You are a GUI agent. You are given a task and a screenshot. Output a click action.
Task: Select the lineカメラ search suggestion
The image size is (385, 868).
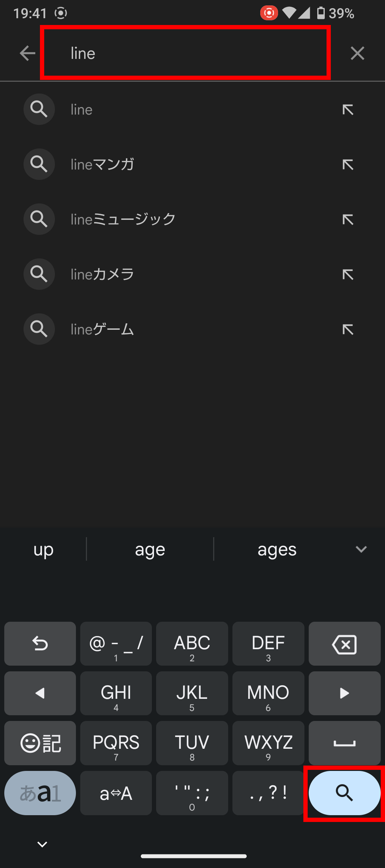point(192,274)
